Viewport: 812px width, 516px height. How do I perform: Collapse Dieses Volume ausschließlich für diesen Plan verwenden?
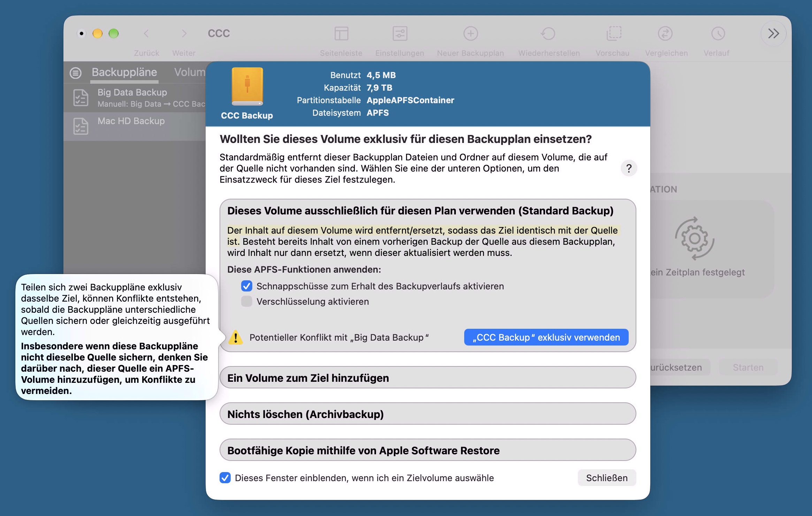[420, 211]
